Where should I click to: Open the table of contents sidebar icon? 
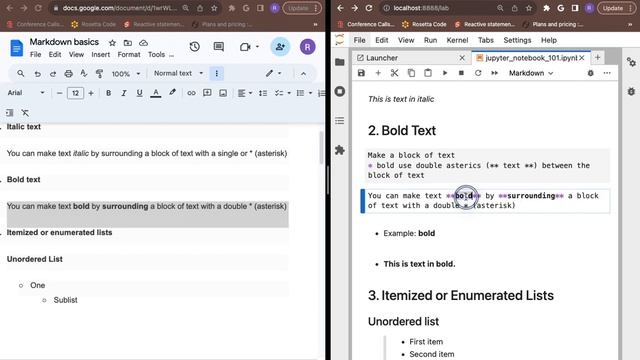(340, 121)
